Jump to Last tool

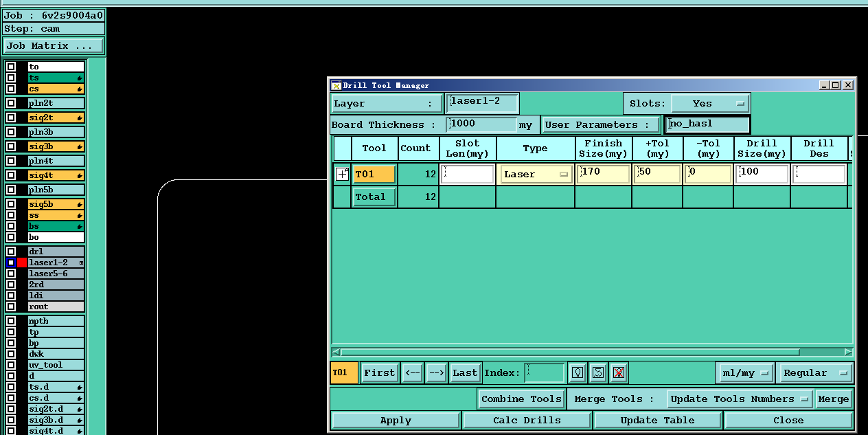click(x=465, y=373)
